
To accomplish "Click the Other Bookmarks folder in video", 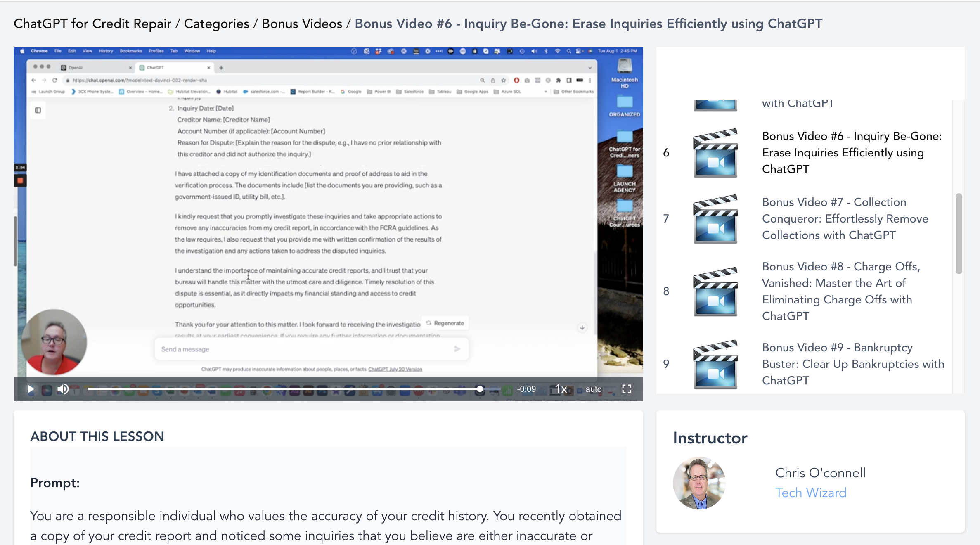I will tap(573, 92).
